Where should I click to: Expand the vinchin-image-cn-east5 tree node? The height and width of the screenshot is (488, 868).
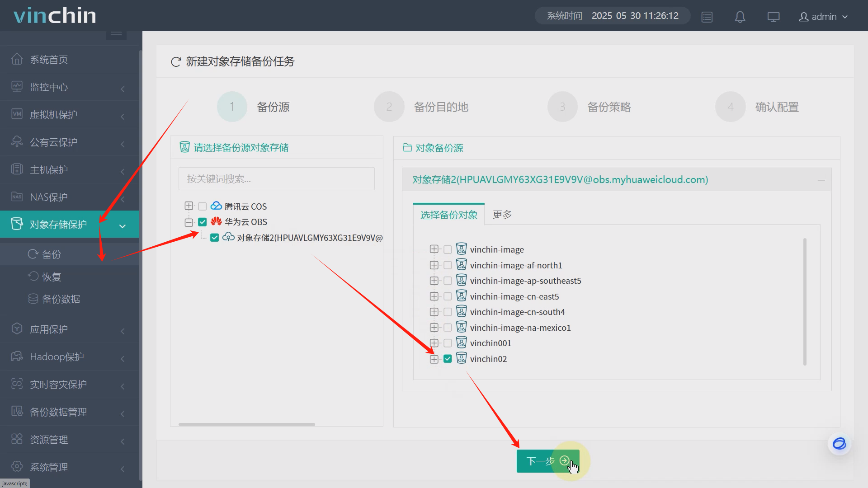434,296
